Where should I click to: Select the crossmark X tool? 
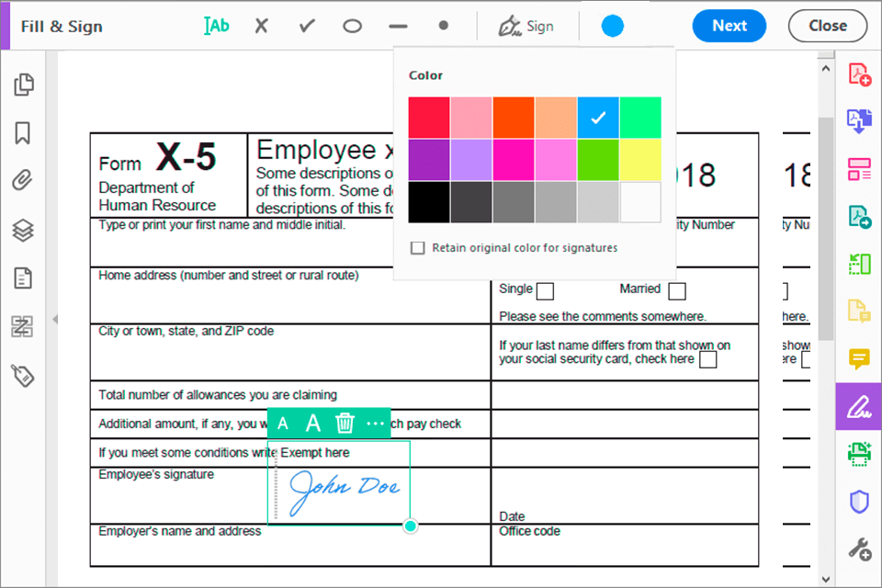(261, 26)
